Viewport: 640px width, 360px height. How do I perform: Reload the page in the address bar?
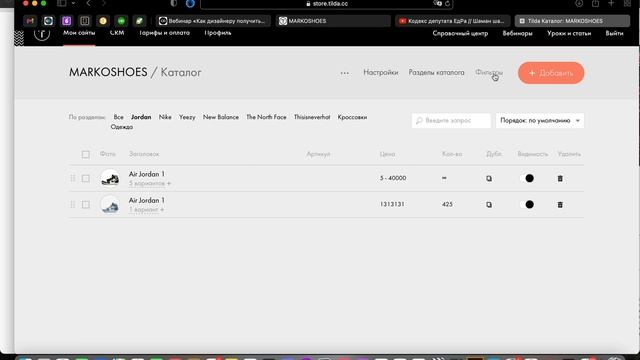click(x=447, y=4)
